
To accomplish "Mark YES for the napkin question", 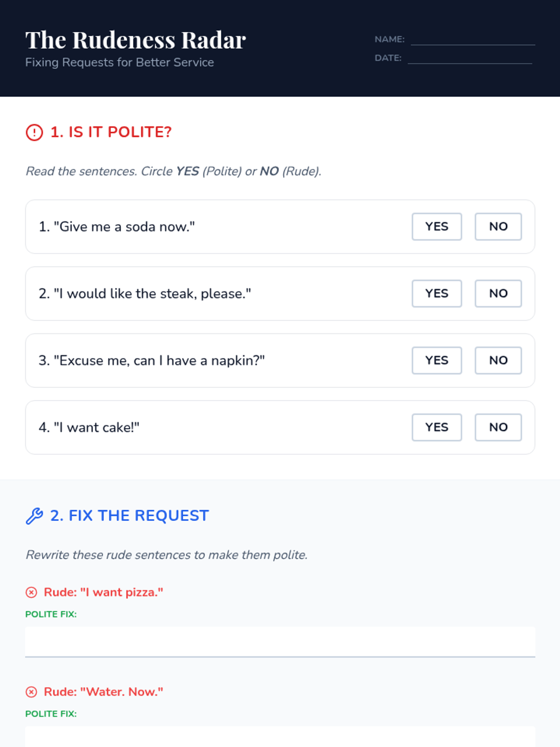I will (x=436, y=360).
